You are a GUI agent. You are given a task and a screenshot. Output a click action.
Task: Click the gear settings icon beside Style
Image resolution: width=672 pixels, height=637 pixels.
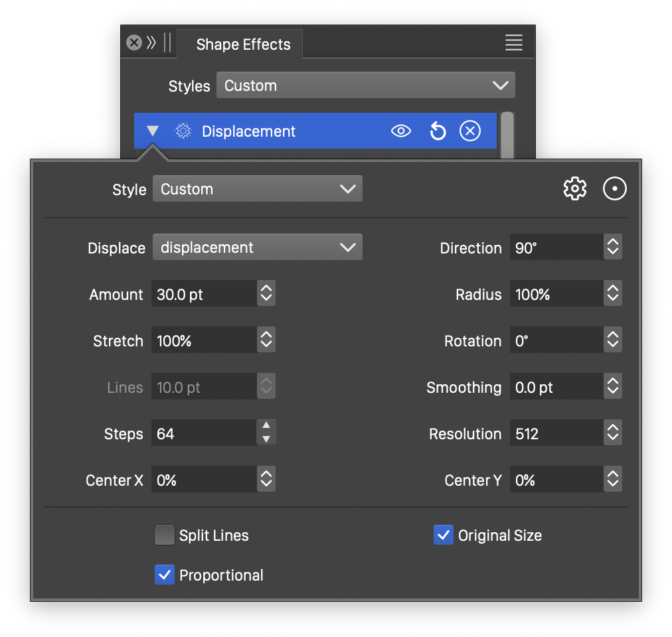tap(574, 189)
